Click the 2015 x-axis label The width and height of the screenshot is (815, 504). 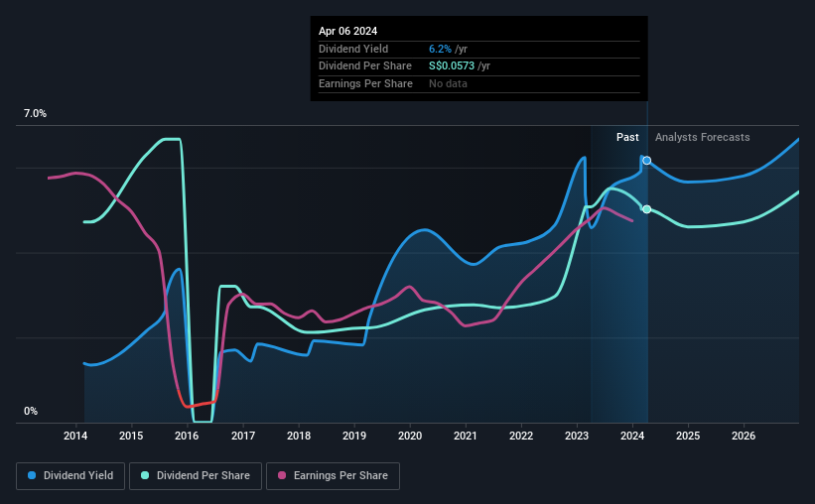(131, 436)
